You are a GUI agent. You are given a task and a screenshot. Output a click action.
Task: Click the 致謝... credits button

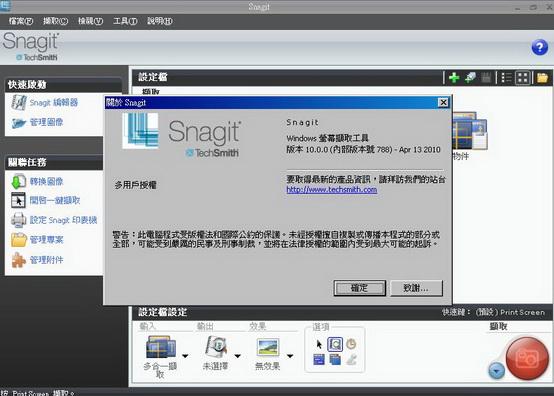coord(416,288)
